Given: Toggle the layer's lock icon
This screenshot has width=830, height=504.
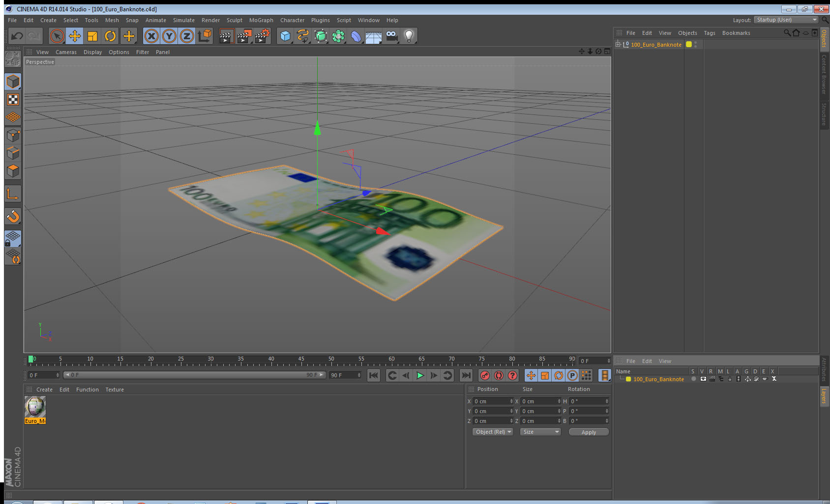Looking at the screenshot, I should pyautogui.click(x=730, y=379).
